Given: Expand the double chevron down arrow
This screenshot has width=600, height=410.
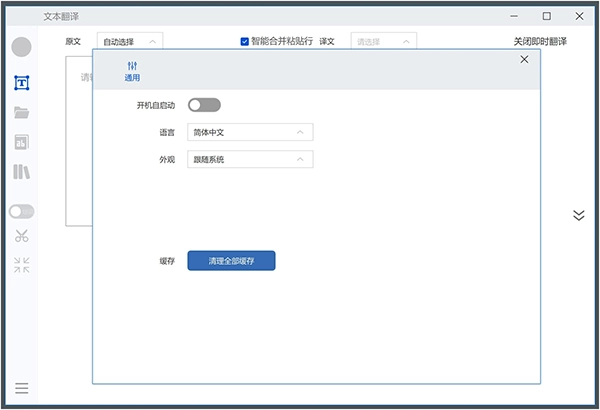Looking at the screenshot, I should (578, 215).
